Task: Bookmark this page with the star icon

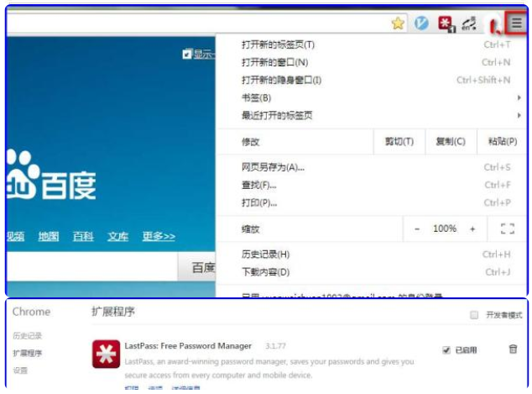Action: click(398, 23)
